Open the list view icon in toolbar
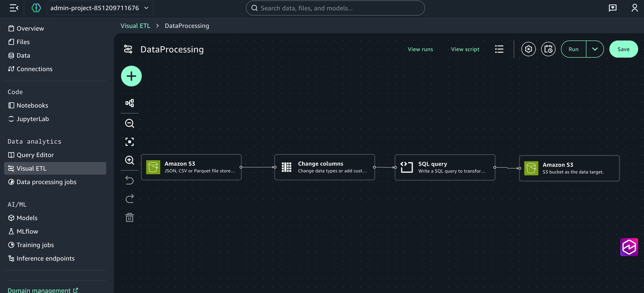This screenshot has width=644, height=293. (499, 49)
